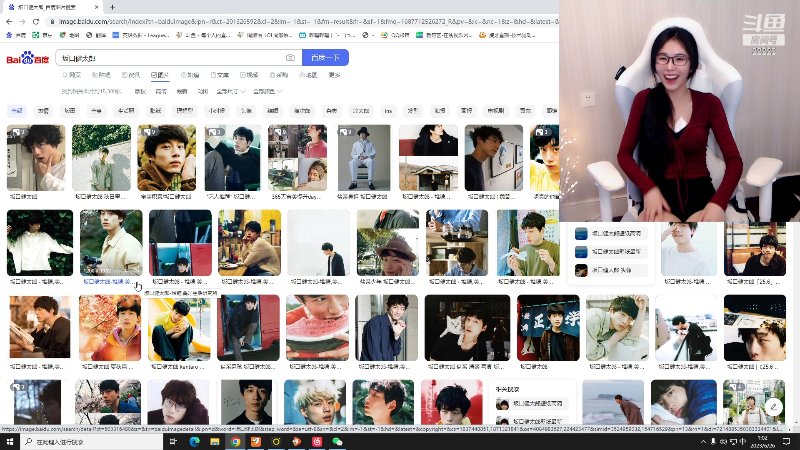Image resolution: width=800 pixels, height=450 pixels.
Task: Switch to the 地图 map tab
Action: 309,75
